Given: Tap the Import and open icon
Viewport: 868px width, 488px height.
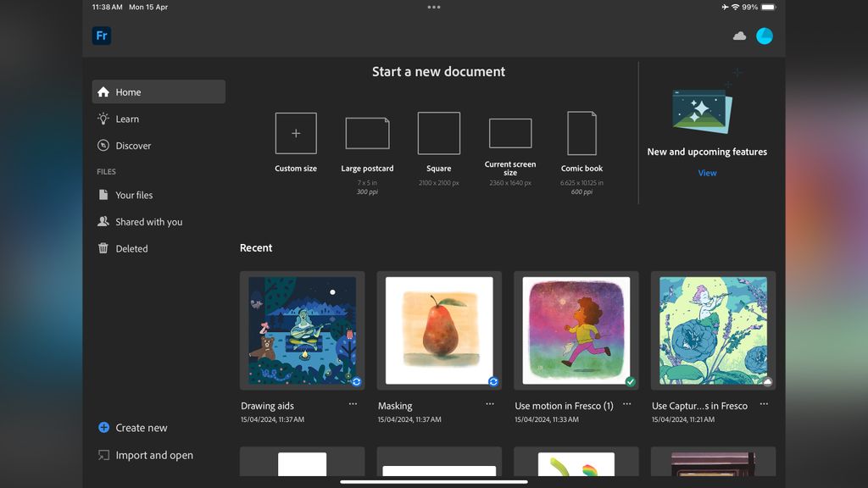Looking at the screenshot, I should tap(102, 455).
